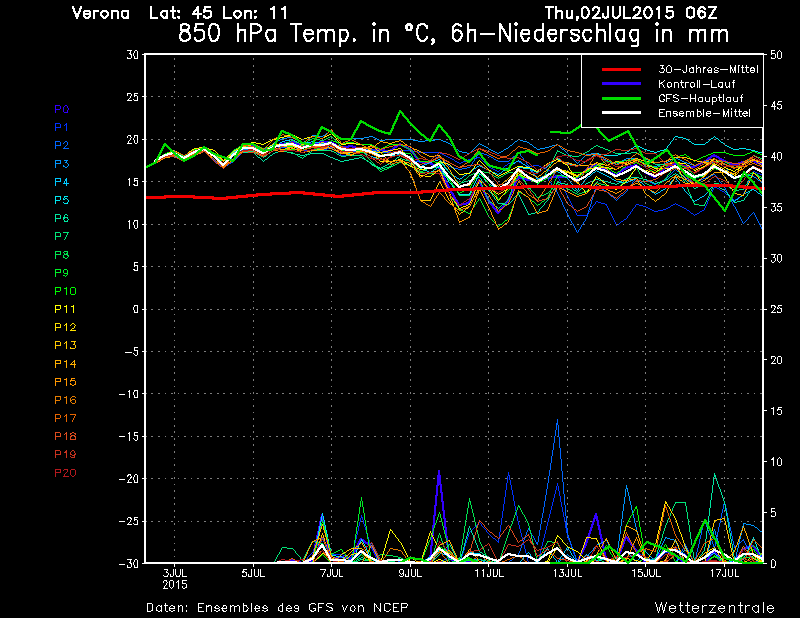Click the green GFS peak before 9JUL
This screenshot has width=800, height=618.
(x=401, y=111)
